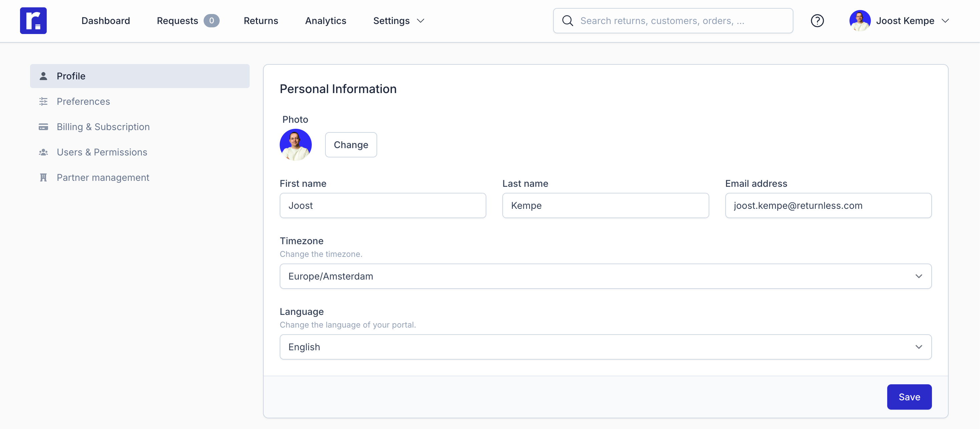Click the Billing credit card icon
Screen dimensions: 980x429
[x=43, y=127]
